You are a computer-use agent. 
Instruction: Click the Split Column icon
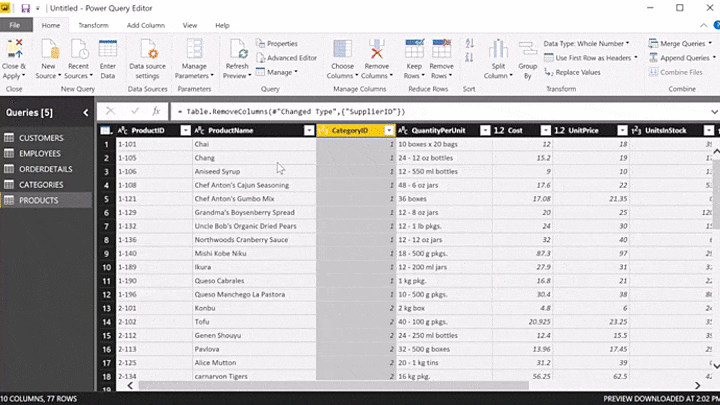point(498,49)
